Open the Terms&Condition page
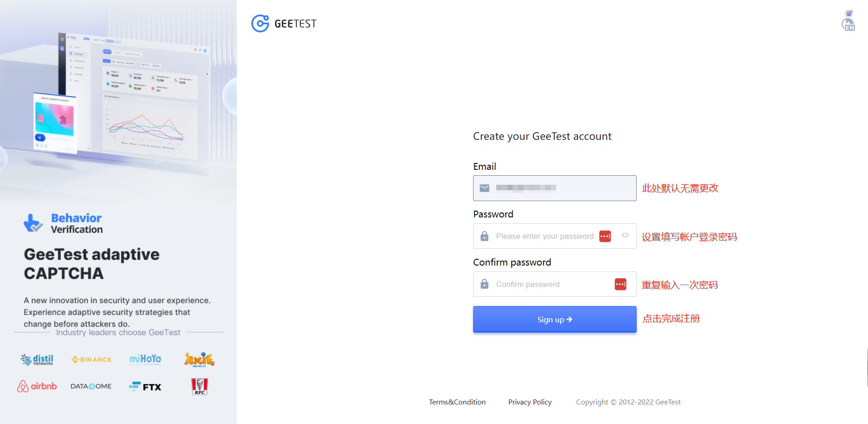The image size is (868, 424). coord(457,402)
